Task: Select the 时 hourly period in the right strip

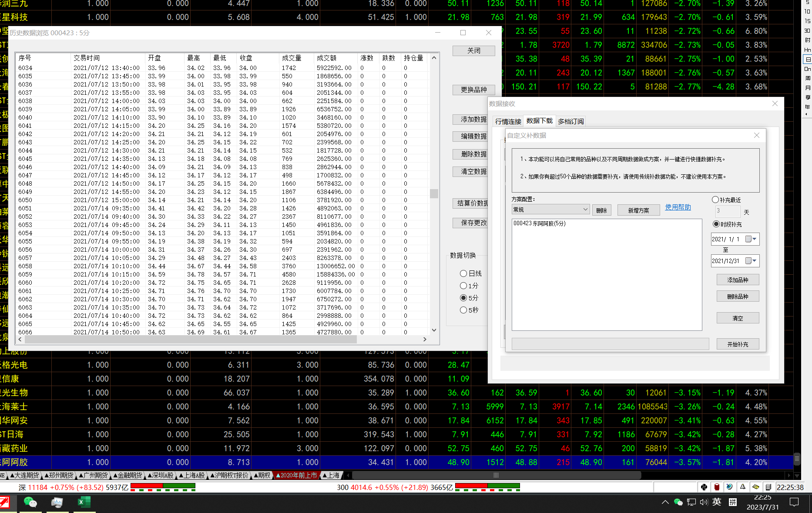Action: click(808, 40)
